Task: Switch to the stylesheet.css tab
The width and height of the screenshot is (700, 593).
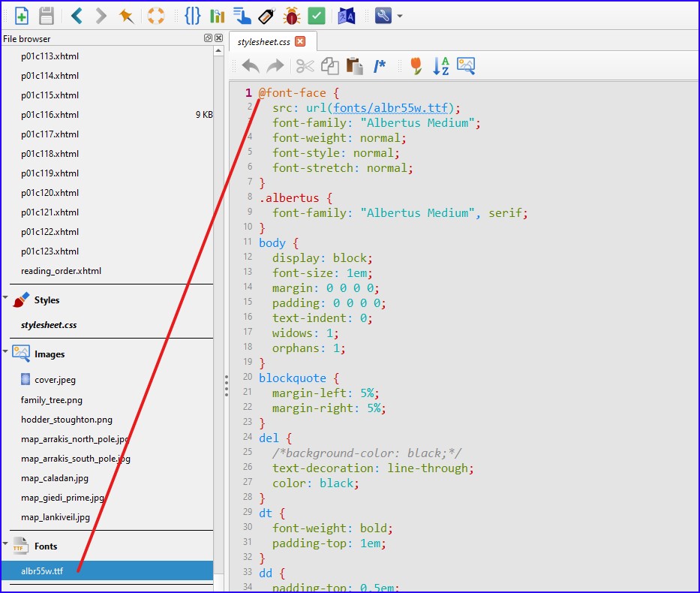Action: tap(264, 42)
